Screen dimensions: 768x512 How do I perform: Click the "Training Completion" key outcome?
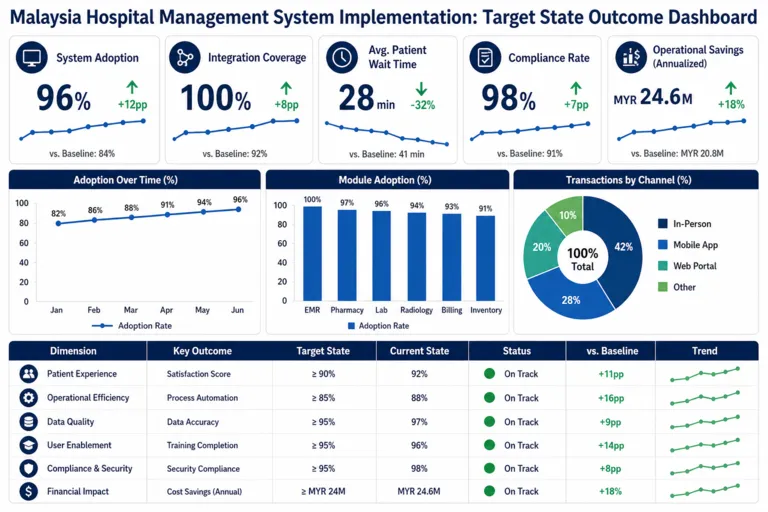[x=202, y=445]
